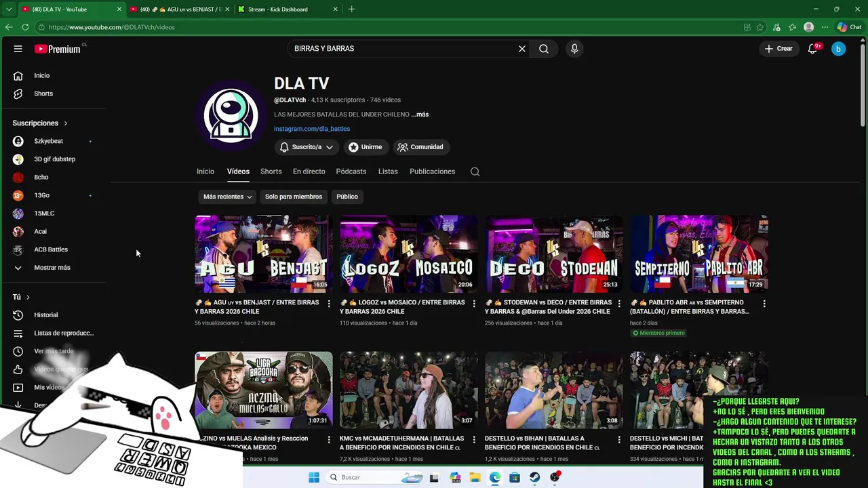The height and width of the screenshot is (488, 868).
Task: Go back in browser history
Action: (x=9, y=27)
